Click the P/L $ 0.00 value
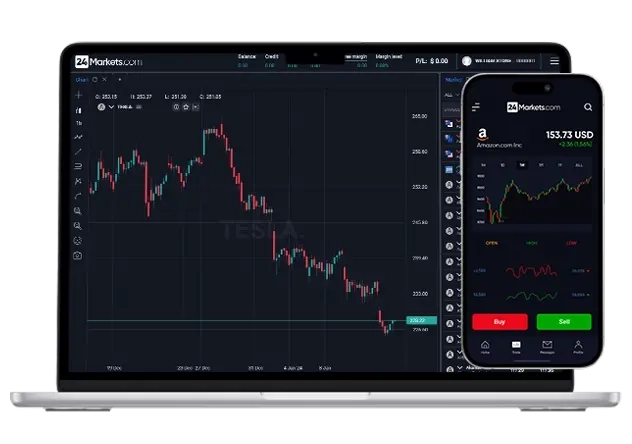The height and width of the screenshot is (444, 632). pos(432,61)
